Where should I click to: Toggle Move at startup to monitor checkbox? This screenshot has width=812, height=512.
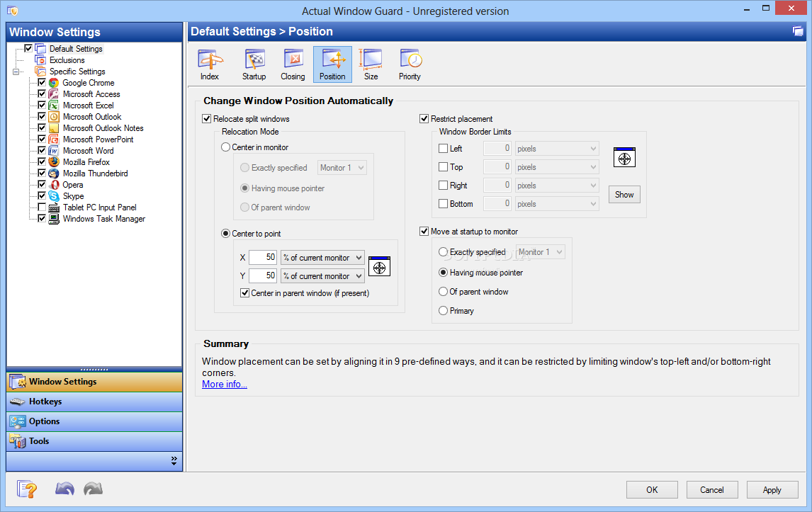coord(424,232)
